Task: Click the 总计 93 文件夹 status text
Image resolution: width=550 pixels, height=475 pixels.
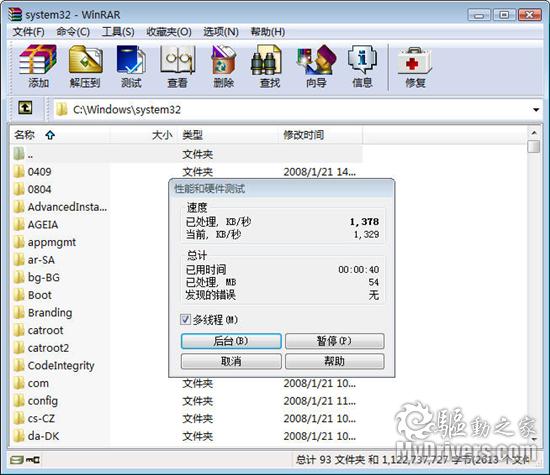Action: pyautogui.click(x=330, y=460)
